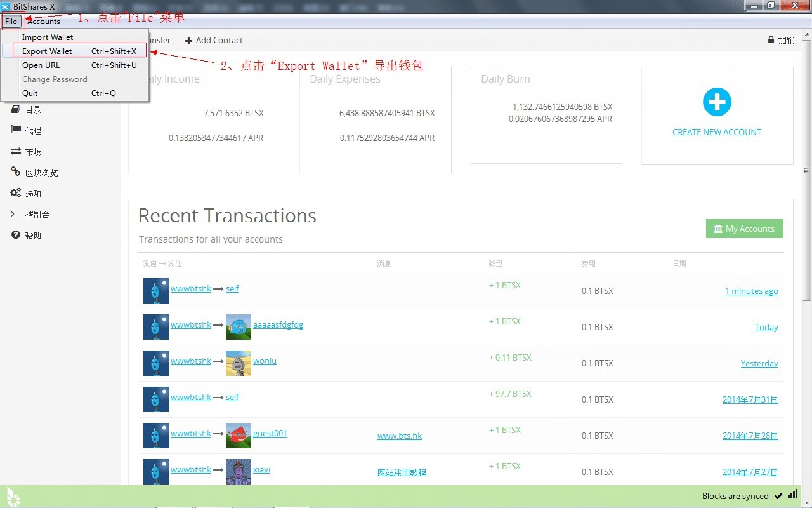Screen dimensions: 812x508
Task: Open the 选项 settings gears icon
Action: pos(16,193)
